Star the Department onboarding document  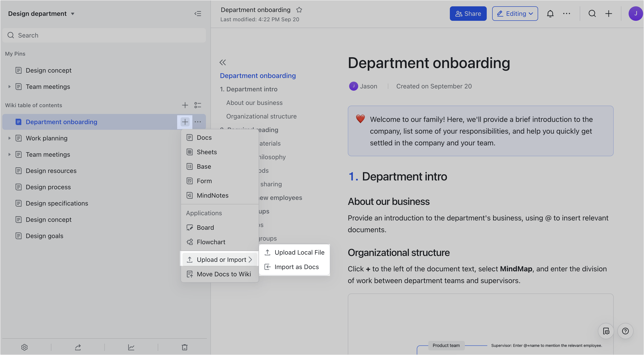(299, 10)
